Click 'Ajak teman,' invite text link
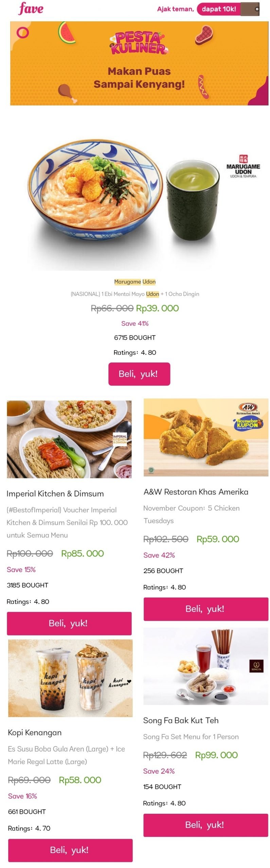Screen dimensions: 270x868 coord(173,8)
